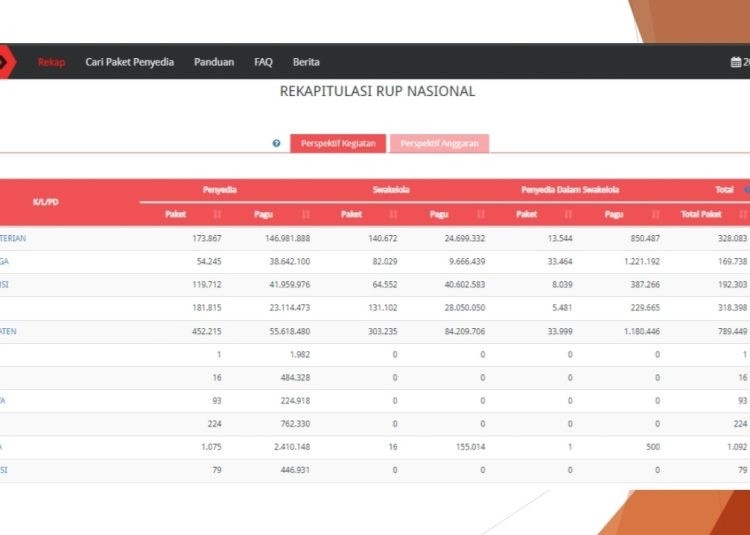
Task: Sort by Penyedia Pagu column
Action: coord(306,214)
